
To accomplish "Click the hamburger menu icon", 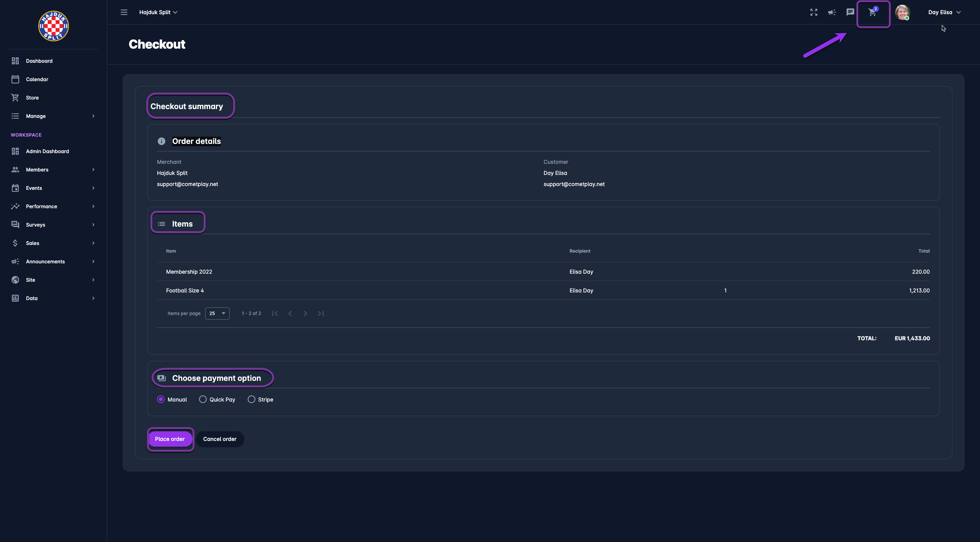I will (124, 12).
